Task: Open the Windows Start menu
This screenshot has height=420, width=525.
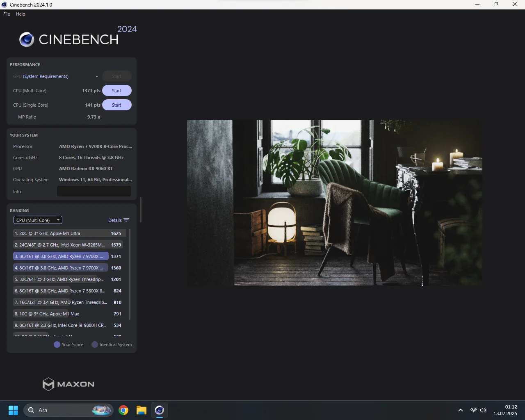Action: [13, 410]
